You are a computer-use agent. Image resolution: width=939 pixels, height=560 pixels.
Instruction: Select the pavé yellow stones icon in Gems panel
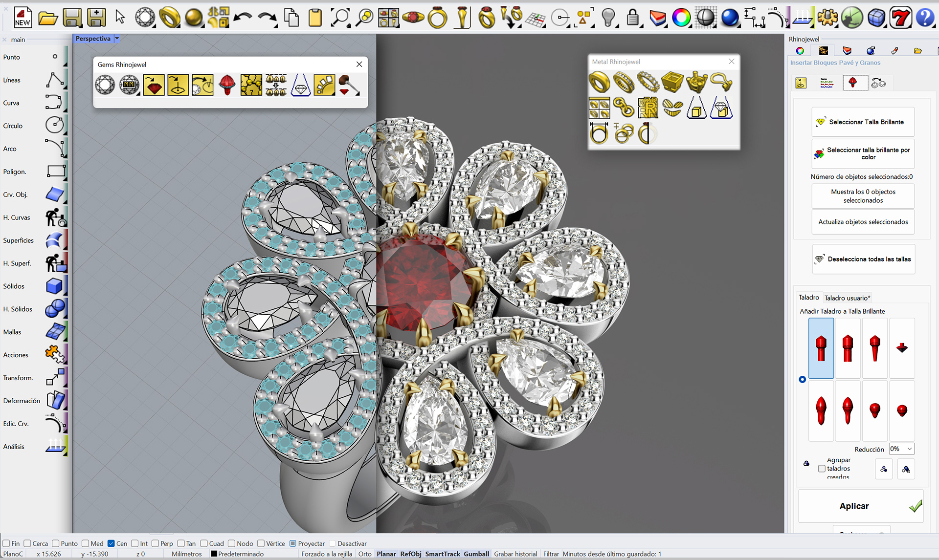(x=251, y=85)
